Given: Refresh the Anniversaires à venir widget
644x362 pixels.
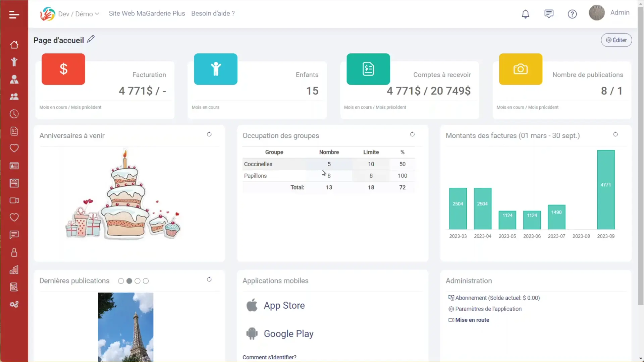Looking at the screenshot, I should point(209,134).
